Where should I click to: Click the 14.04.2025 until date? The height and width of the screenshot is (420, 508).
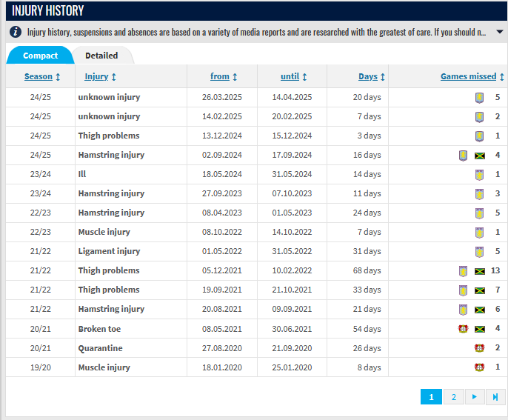click(x=292, y=97)
